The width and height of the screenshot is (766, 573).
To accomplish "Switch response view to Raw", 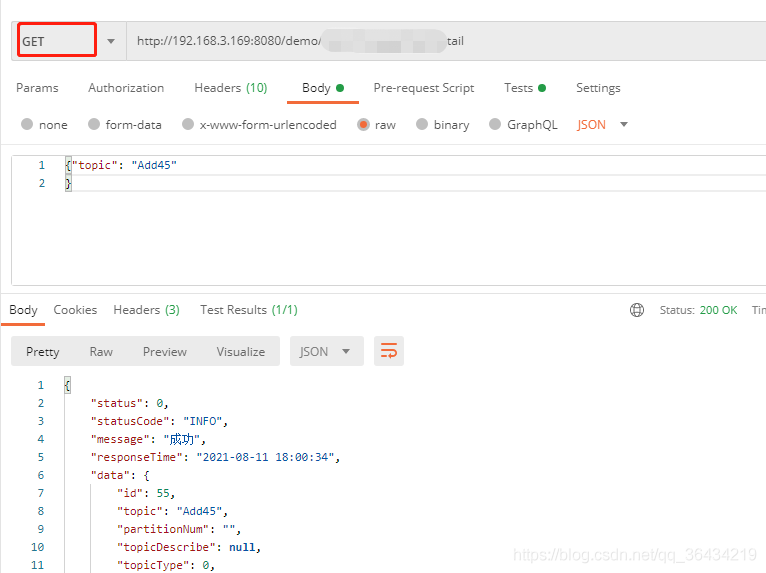I will click(101, 352).
